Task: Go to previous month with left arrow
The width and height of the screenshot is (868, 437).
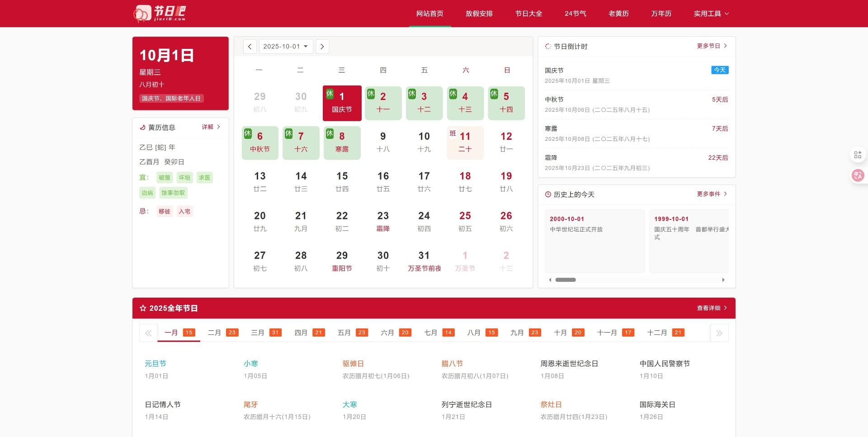Action: pos(250,47)
